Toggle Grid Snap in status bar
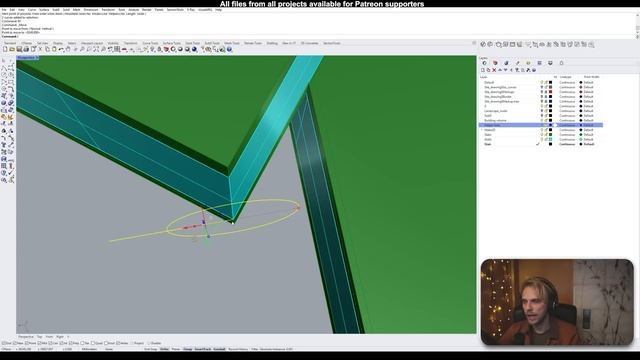The width and height of the screenshot is (640, 360). tap(150, 349)
